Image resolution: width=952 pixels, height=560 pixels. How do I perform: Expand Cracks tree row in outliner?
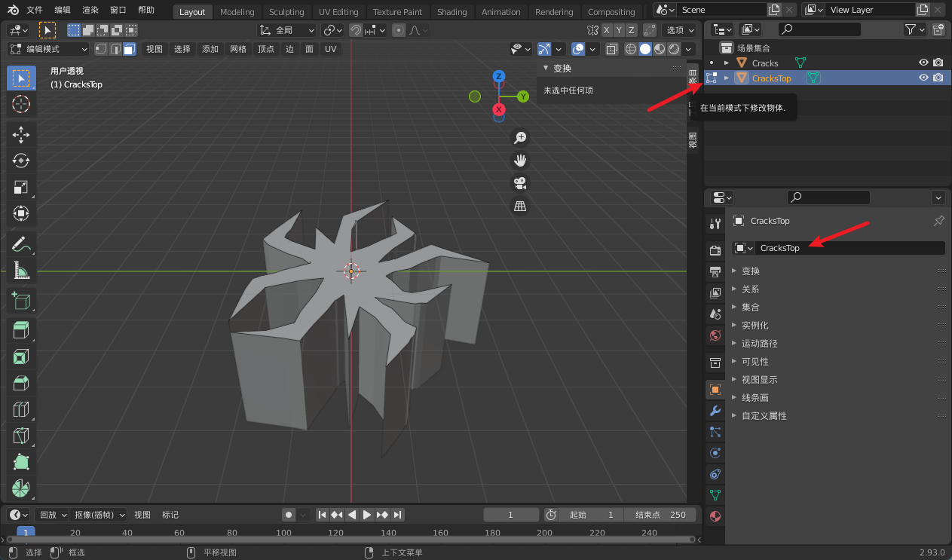click(727, 63)
